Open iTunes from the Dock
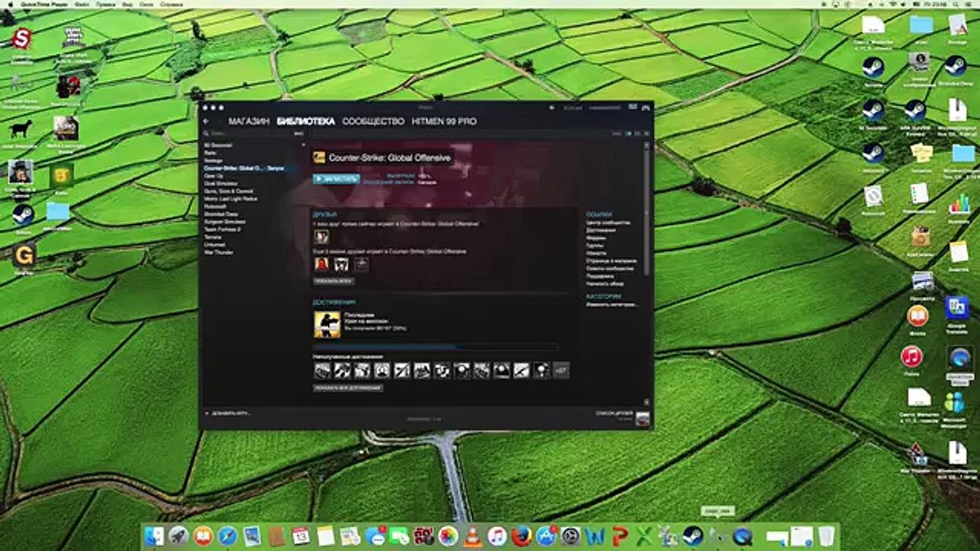Viewport: 980px width, 551px height. [498, 536]
